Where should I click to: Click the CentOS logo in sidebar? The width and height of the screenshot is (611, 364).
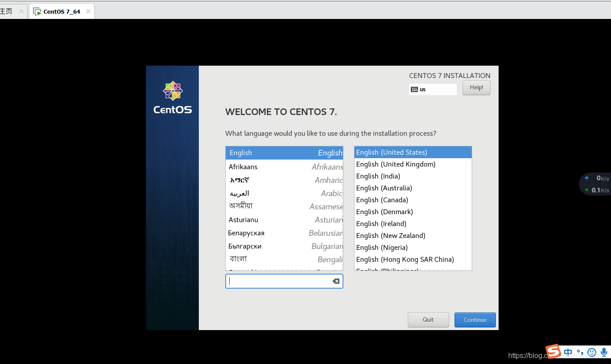pyautogui.click(x=173, y=97)
